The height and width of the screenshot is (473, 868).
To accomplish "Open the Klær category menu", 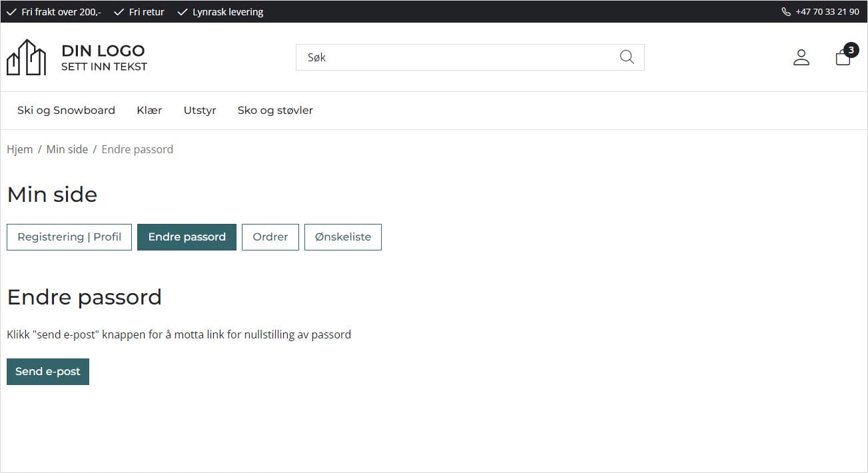I will click(x=149, y=111).
